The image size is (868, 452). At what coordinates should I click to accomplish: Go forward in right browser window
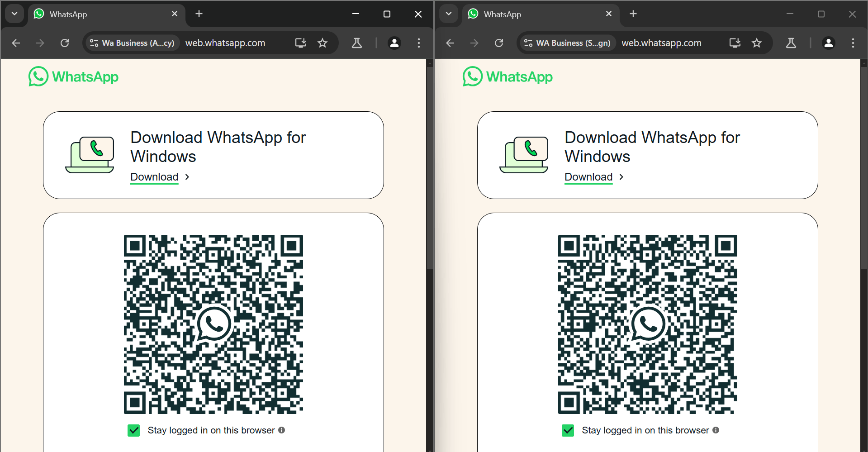click(474, 43)
